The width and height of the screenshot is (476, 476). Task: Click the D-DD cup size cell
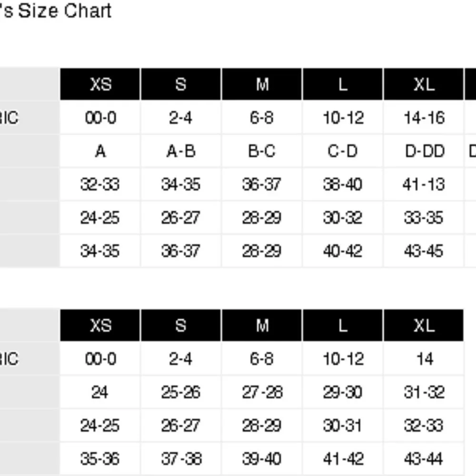click(x=424, y=151)
